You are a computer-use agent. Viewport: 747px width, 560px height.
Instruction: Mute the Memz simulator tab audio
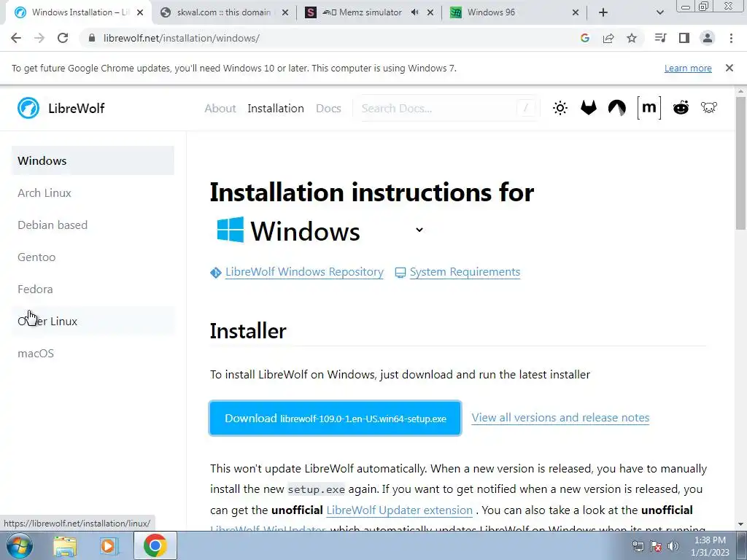click(414, 12)
